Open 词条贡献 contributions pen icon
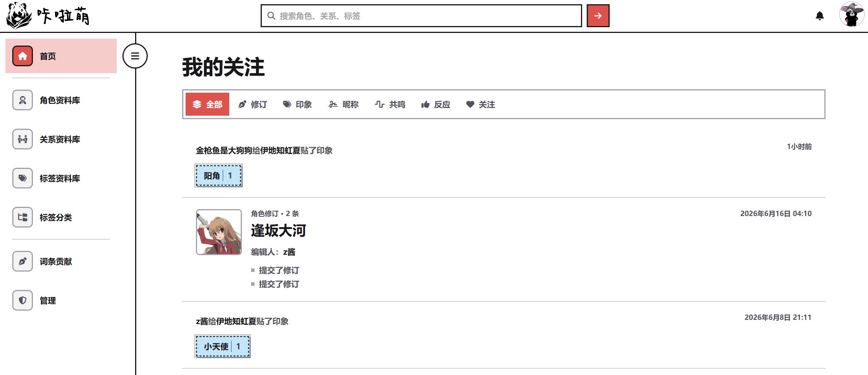This screenshot has height=375, width=868. [x=23, y=261]
